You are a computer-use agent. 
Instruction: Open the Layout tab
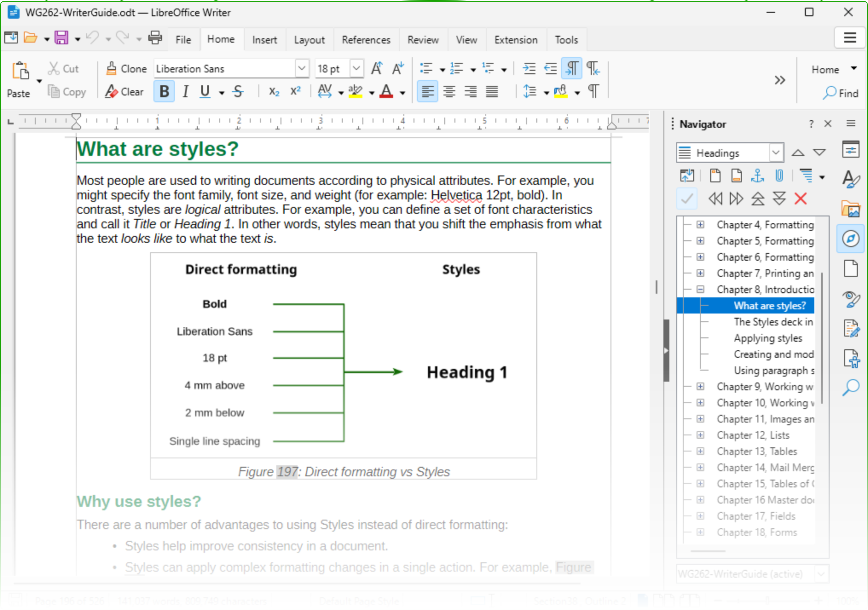(x=310, y=40)
